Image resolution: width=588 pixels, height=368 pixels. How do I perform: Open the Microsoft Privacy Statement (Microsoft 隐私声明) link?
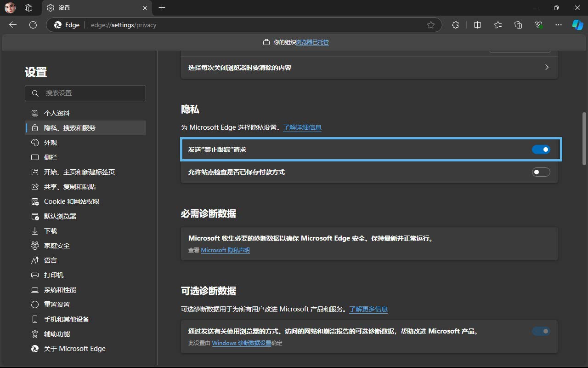(x=226, y=250)
